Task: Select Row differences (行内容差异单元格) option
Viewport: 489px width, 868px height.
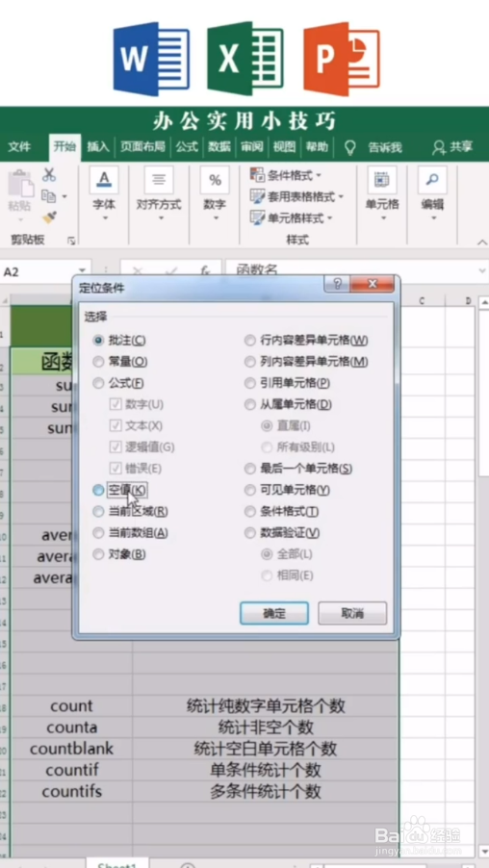Action: point(250,341)
